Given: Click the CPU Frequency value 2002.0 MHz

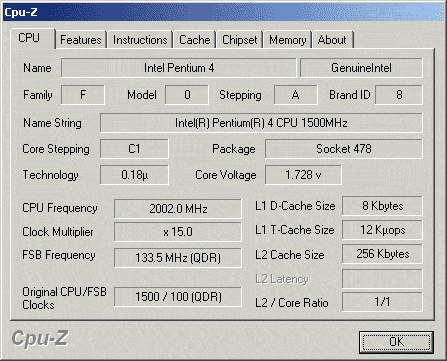Looking at the screenshot, I should [x=178, y=209].
